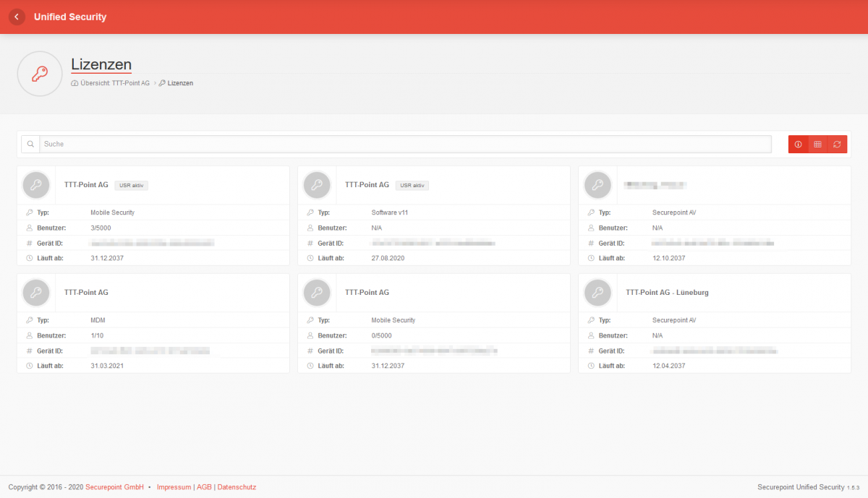Refresh the license list
This screenshot has width=868, height=498.
tap(838, 144)
